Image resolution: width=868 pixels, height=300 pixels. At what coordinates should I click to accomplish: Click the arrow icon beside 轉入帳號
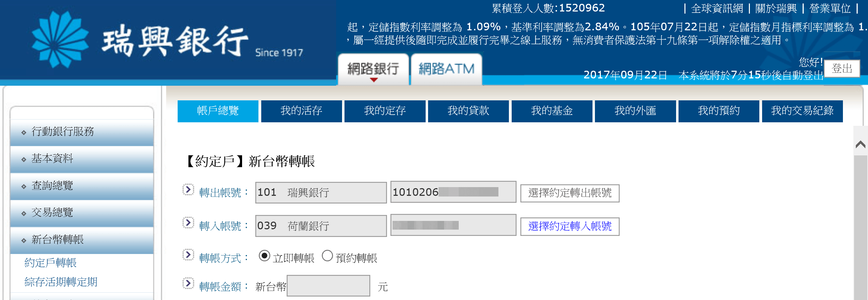(188, 223)
